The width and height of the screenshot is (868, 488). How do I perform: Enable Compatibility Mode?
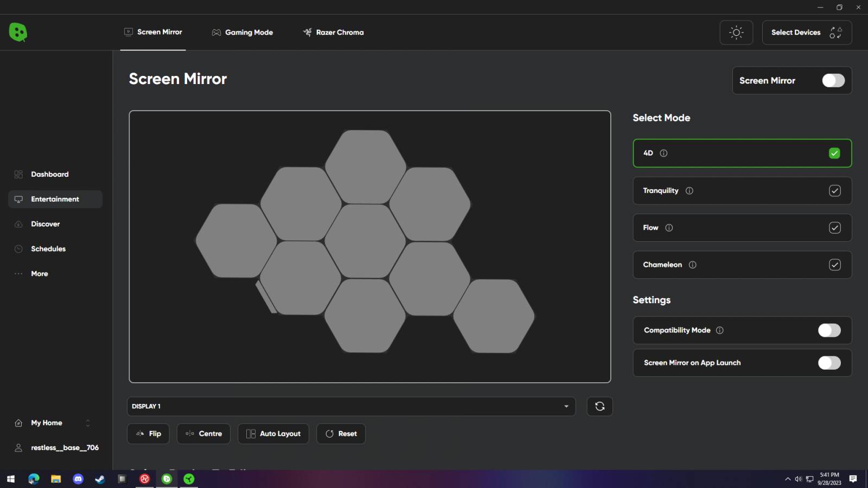point(829,330)
